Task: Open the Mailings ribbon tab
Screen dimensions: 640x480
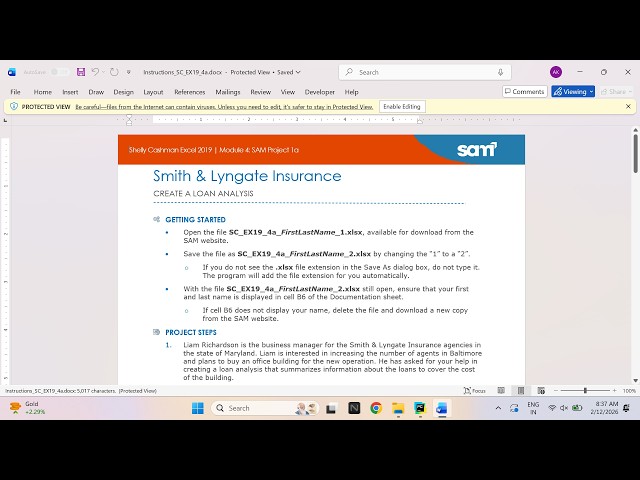Action: coord(228,92)
